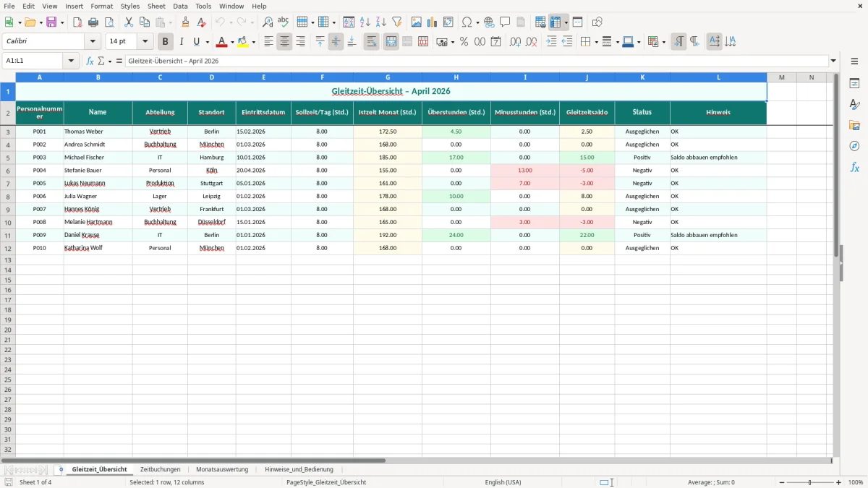Switch to Zeitbuchungen sheet tab
868x488 pixels.
pos(161,469)
